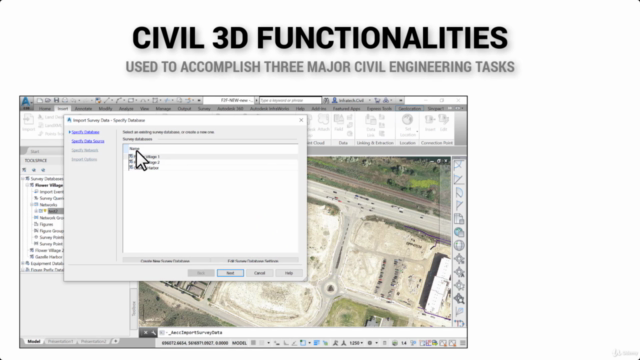
Task: Toggle object snap in status bar
Action: point(302,343)
